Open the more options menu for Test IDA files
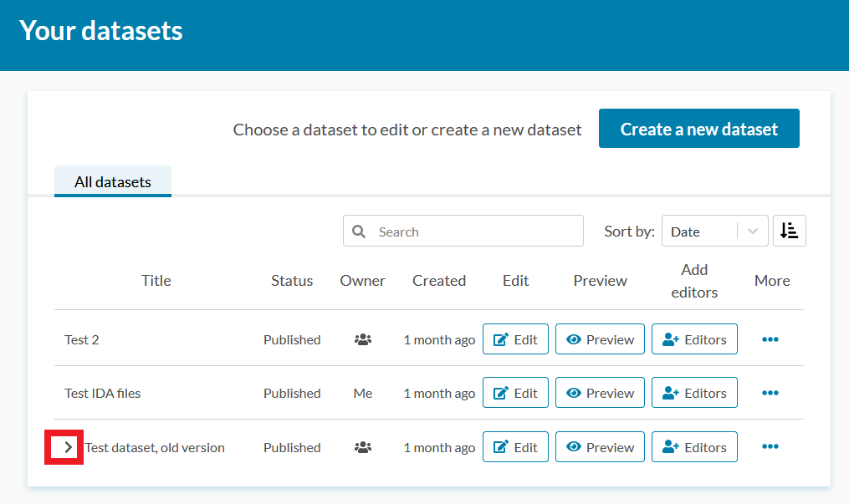Viewport: 849px width, 504px height. coord(770,393)
